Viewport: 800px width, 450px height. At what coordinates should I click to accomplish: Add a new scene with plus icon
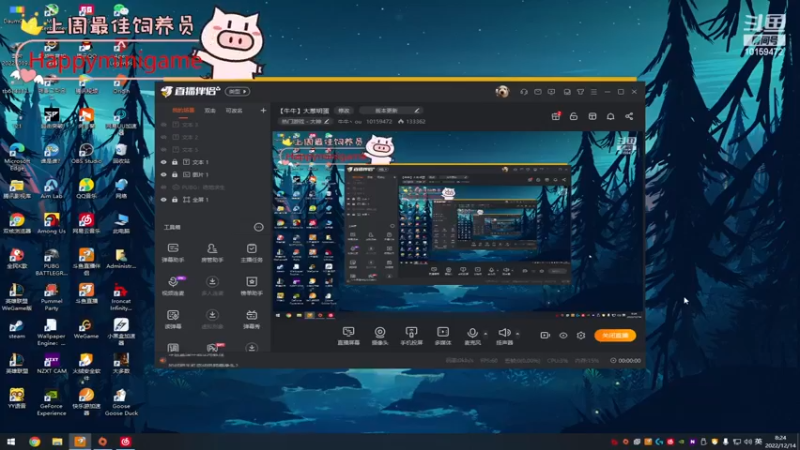pos(263,110)
